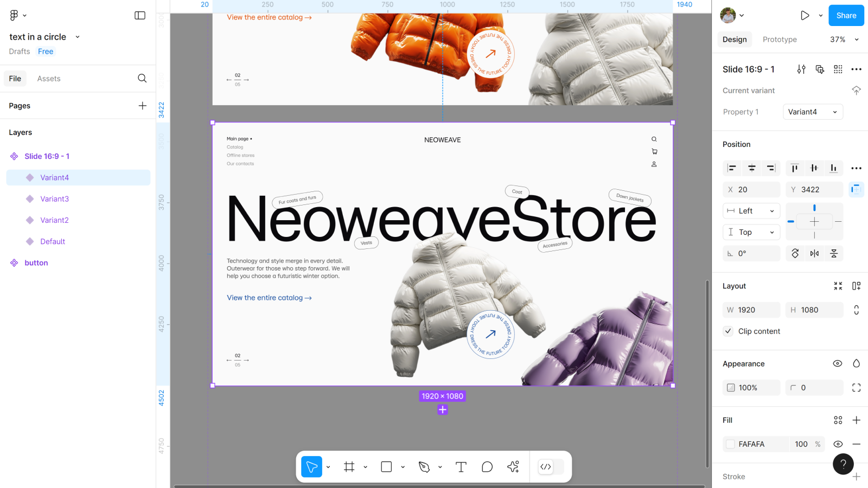Open Property 1 Variant4 dropdown
Viewport: 868px width, 488px height.
pos(813,112)
